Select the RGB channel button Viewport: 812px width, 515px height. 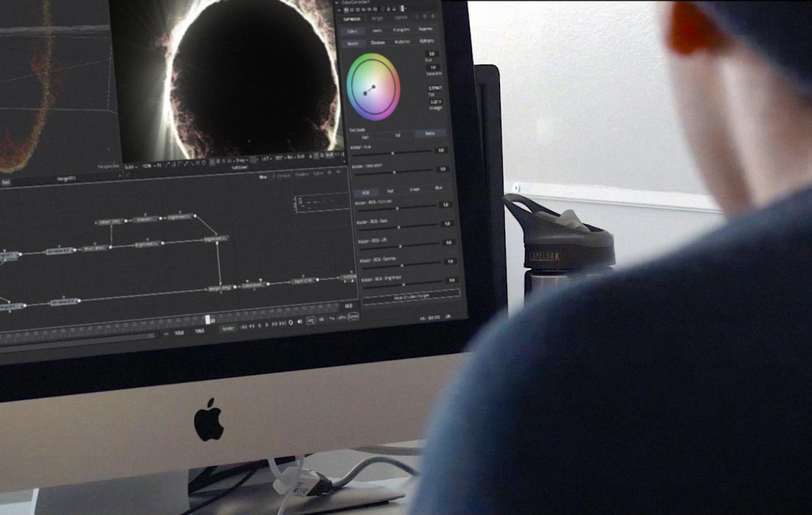click(x=365, y=192)
